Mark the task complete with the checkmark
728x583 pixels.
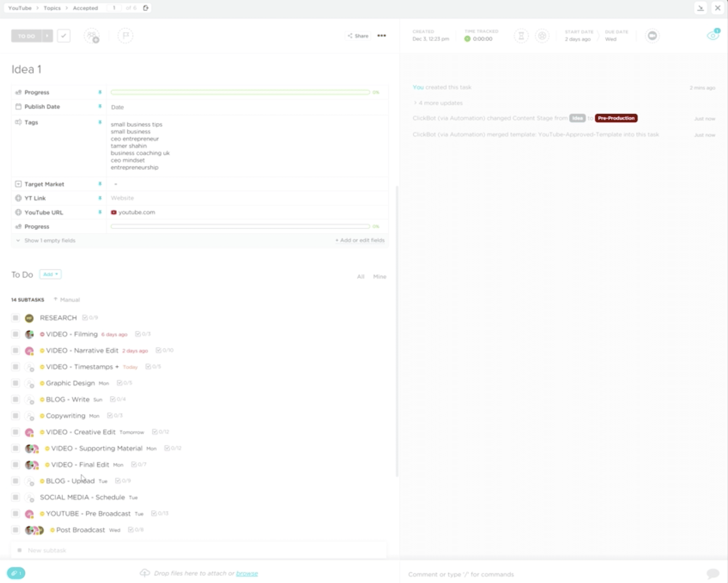[64, 35]
